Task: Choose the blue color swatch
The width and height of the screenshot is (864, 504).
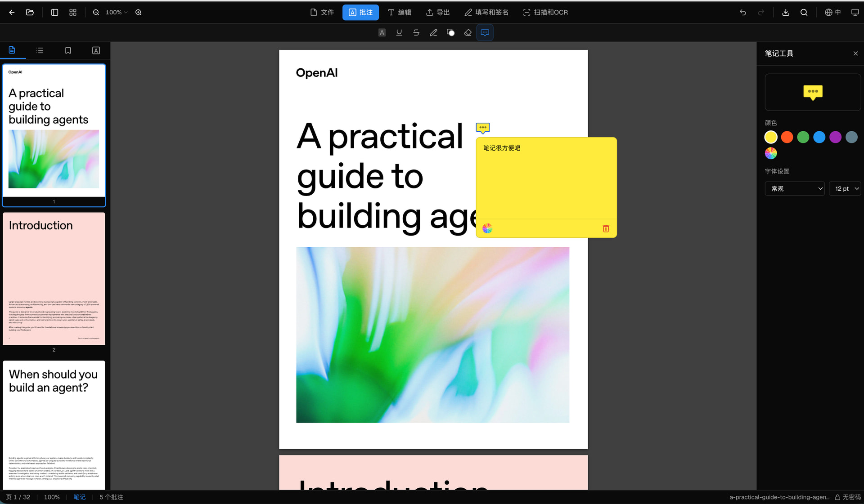Action: [x=819, y=137]
